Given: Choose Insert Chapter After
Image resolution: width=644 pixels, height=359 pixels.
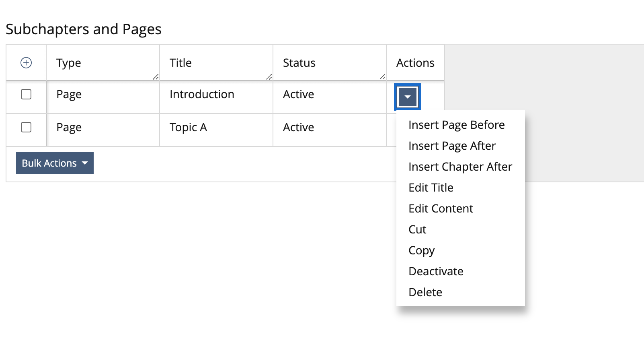Looking at the screenshot, I should pyautogui.click(x=460, y=167).
